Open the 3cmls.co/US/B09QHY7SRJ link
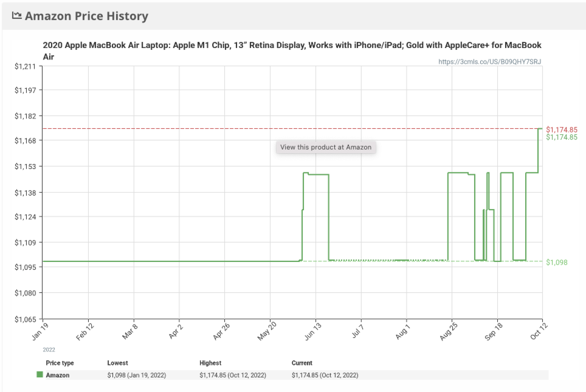This screenshot has height=392, width=586. tap(490, 62)
